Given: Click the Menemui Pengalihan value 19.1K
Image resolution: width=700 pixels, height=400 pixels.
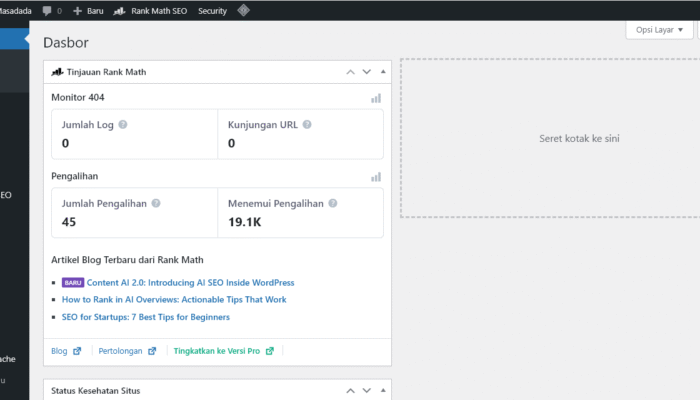Looking at the screenshot, I should click(245, 222).
